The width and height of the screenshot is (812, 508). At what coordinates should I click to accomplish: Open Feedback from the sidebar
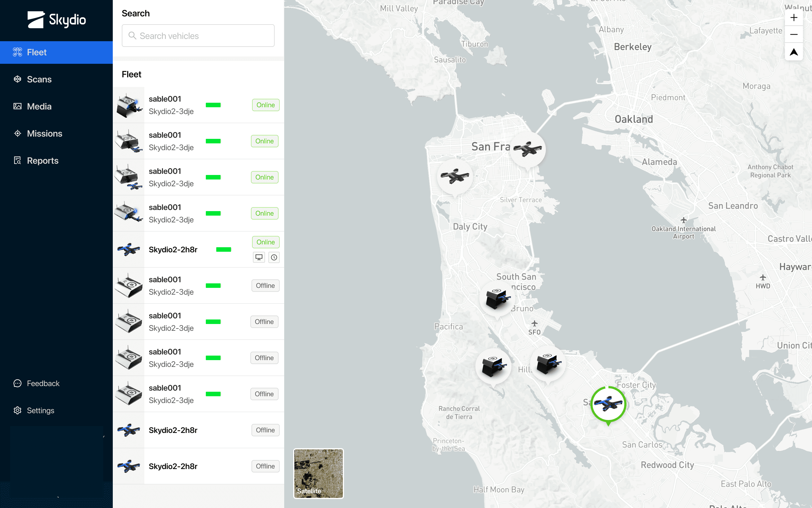click(37, 383)
